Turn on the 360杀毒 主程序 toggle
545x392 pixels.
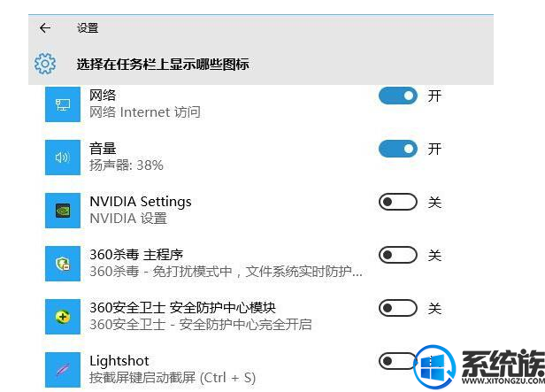(398, 255)
